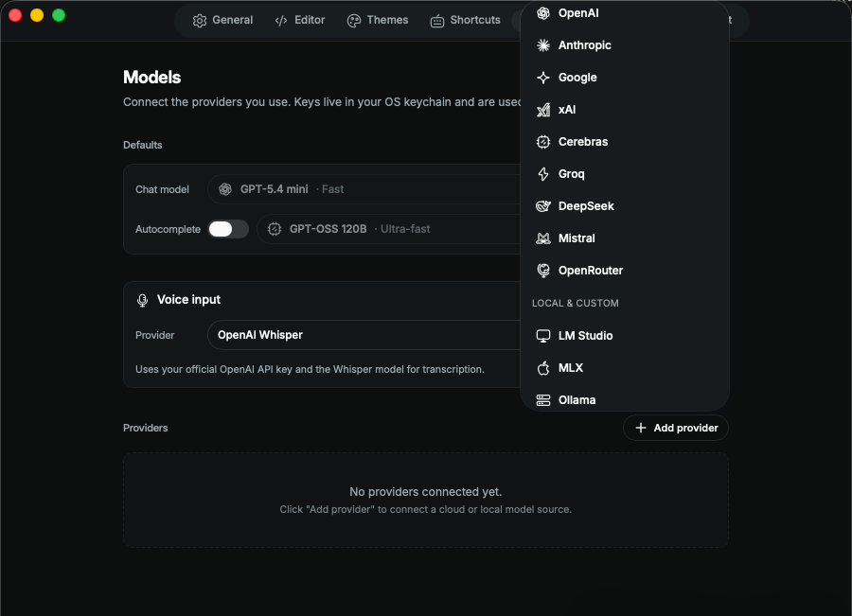The image size is (852, 616).
Task: Click the OpenAI logo icon in provider menu
Action: 543,13
